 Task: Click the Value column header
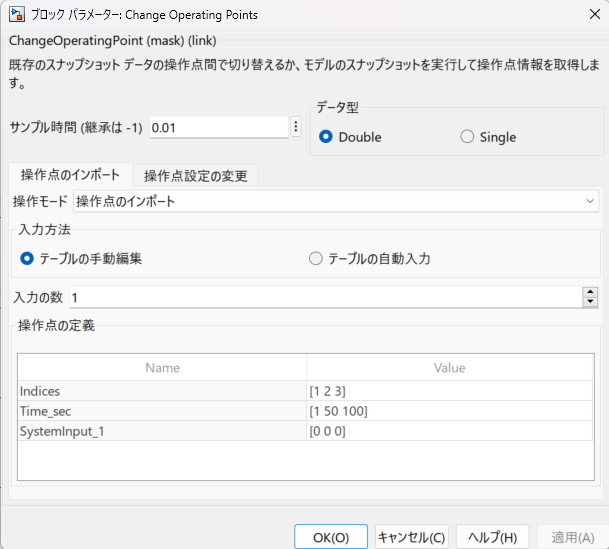[x=449, y=367]
